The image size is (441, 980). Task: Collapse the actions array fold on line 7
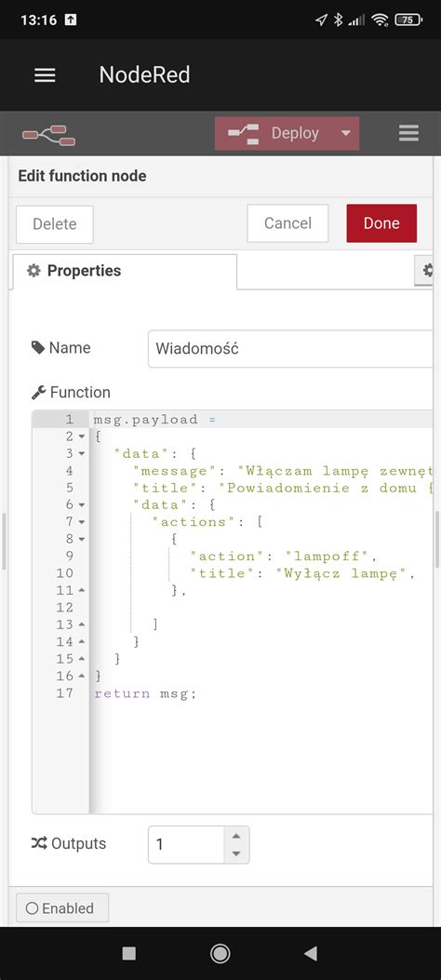click(x=82, y=521)
